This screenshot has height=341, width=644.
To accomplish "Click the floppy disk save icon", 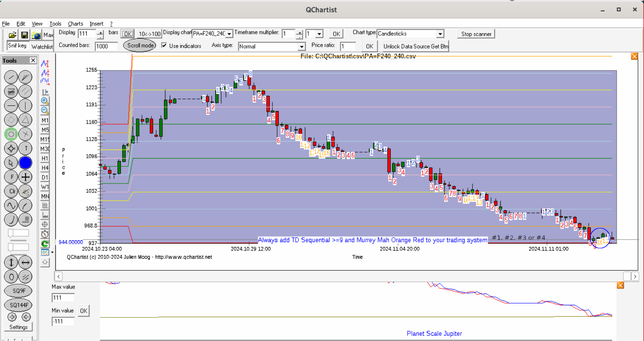I will tap(24, 35).
